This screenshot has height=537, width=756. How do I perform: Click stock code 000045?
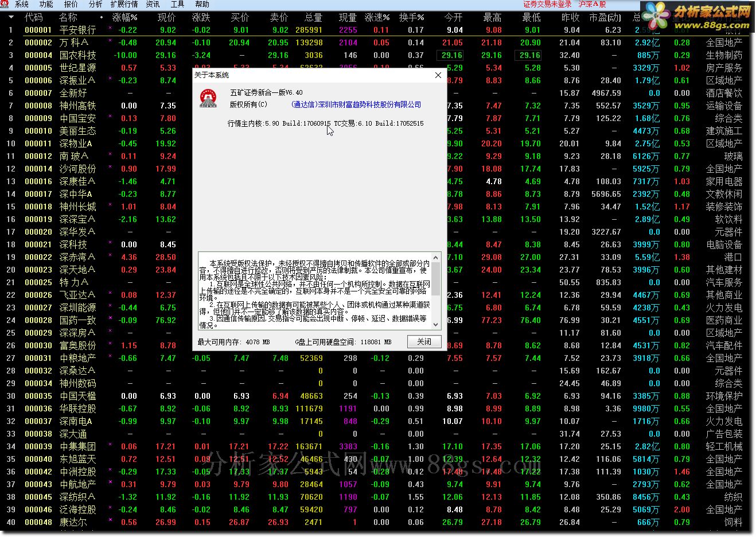[x=38, y=497]
